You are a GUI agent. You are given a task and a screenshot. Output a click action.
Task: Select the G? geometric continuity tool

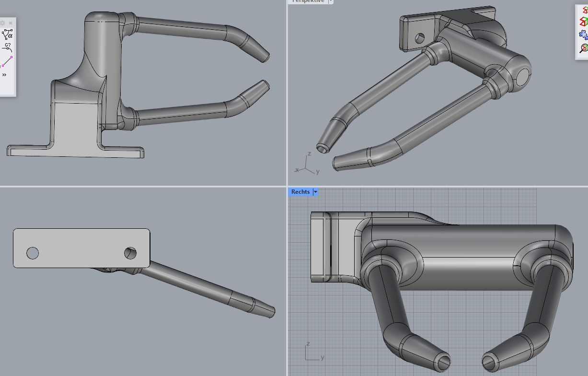pyautogui.click(x=7, y=47)
